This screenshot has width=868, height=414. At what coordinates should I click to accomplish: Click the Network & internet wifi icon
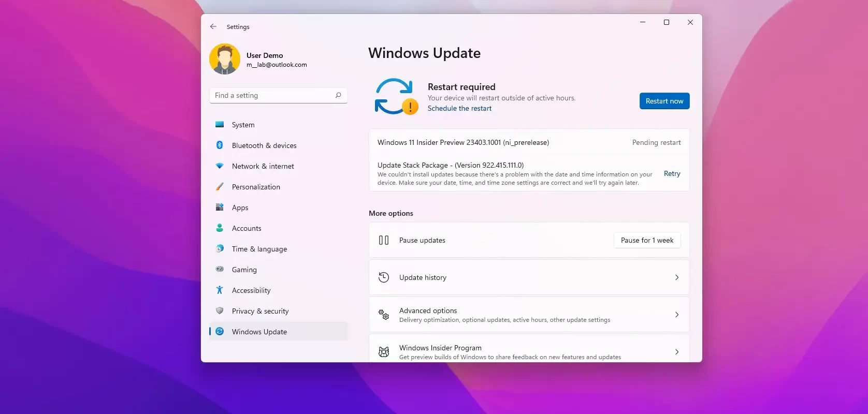(220, 166)
